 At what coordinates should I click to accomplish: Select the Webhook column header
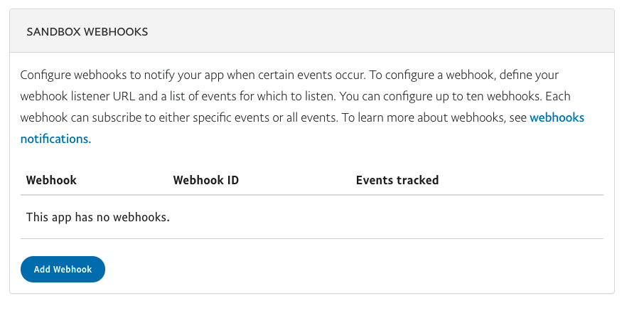51,180
